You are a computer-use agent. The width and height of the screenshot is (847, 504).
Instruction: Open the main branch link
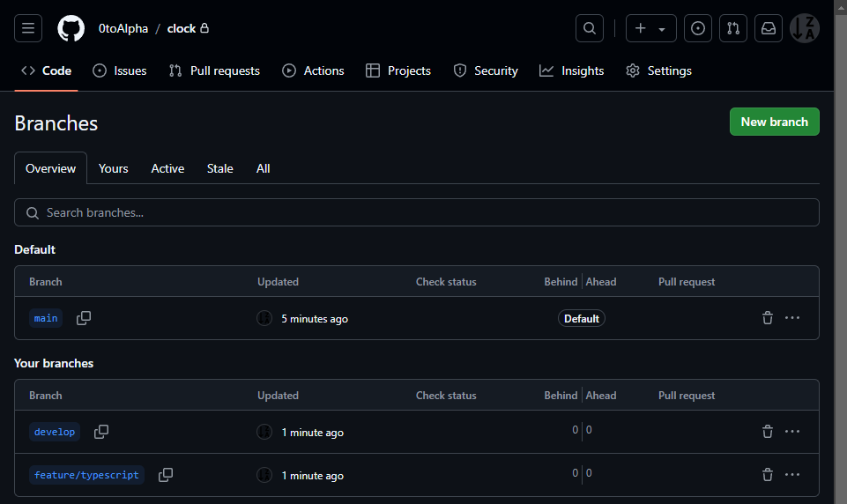tap(46, 318)
